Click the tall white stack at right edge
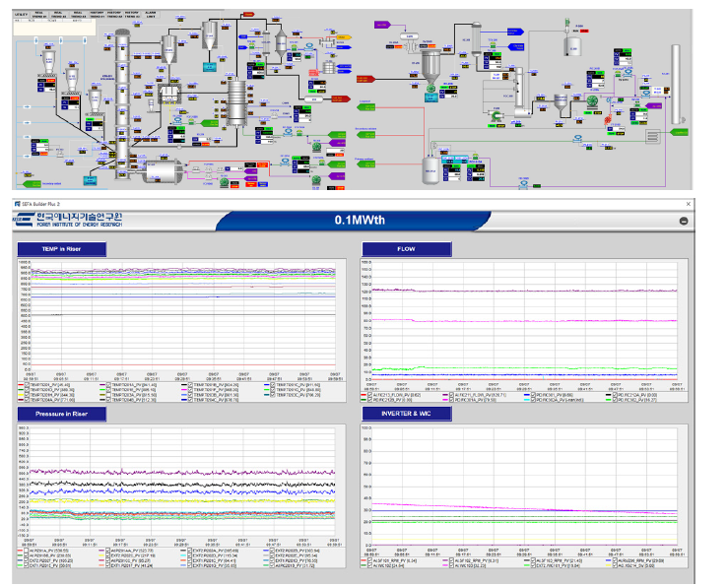 pyautogui.click(x=676, y=84)
